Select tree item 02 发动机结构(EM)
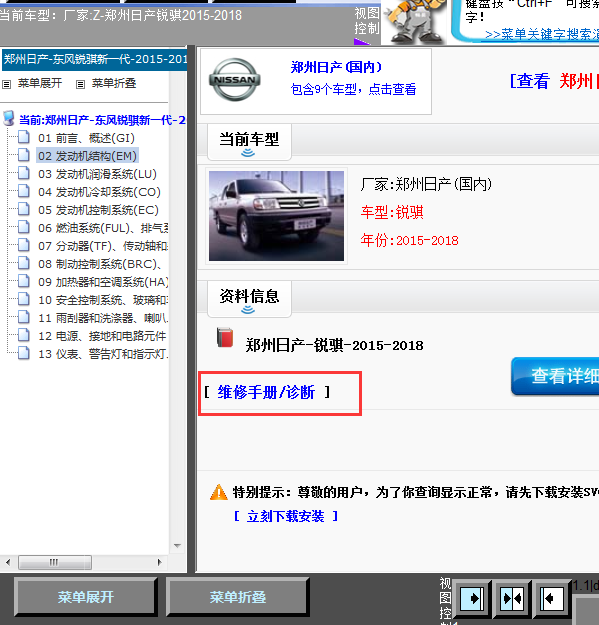Image resolution: width=599 pixels, height=625 pixels. [87, 155]
